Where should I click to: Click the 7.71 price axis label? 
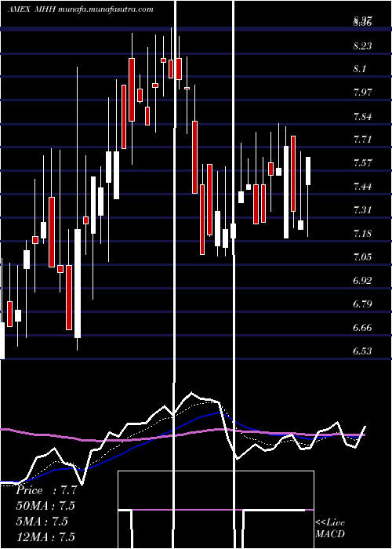coord(362,140)
